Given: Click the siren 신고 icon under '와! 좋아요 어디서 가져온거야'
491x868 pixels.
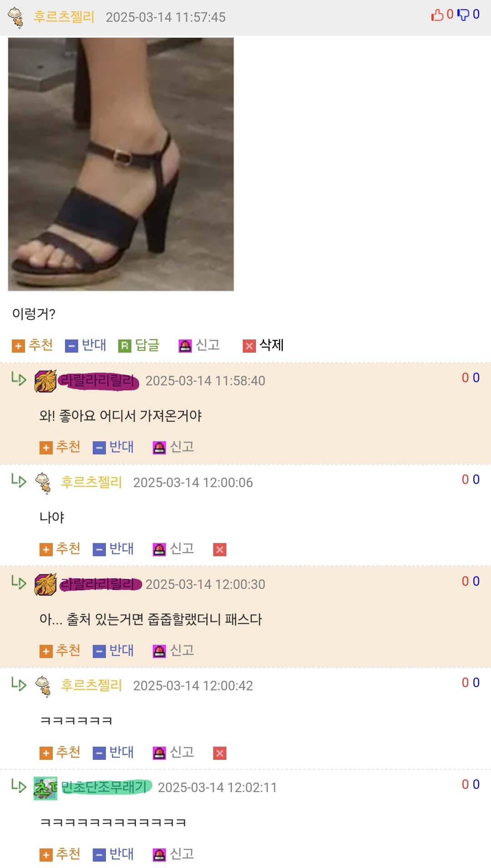Looking at the screenshot, I should [159, 448].
